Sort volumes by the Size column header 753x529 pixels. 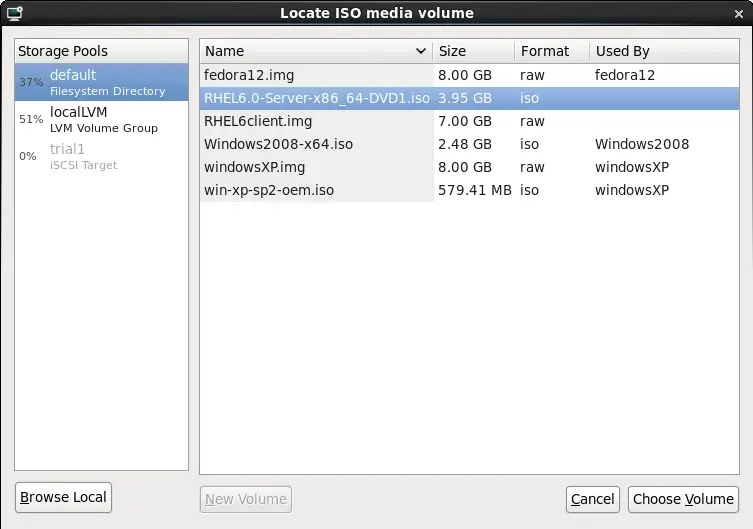point(473,51)
